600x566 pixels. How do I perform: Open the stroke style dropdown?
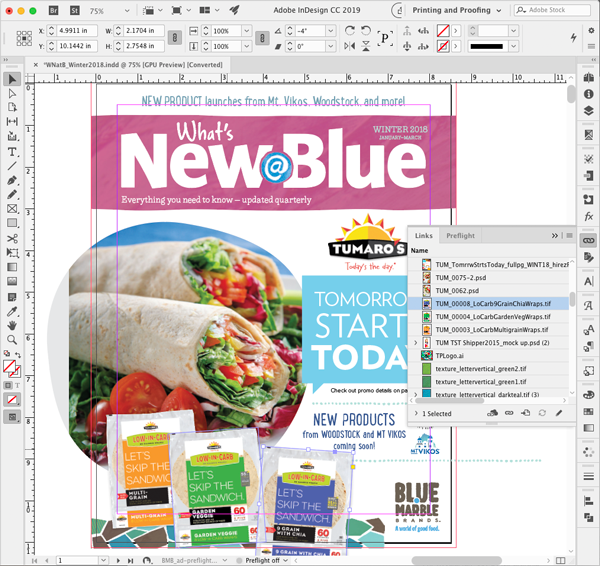[x=514, y=46]
